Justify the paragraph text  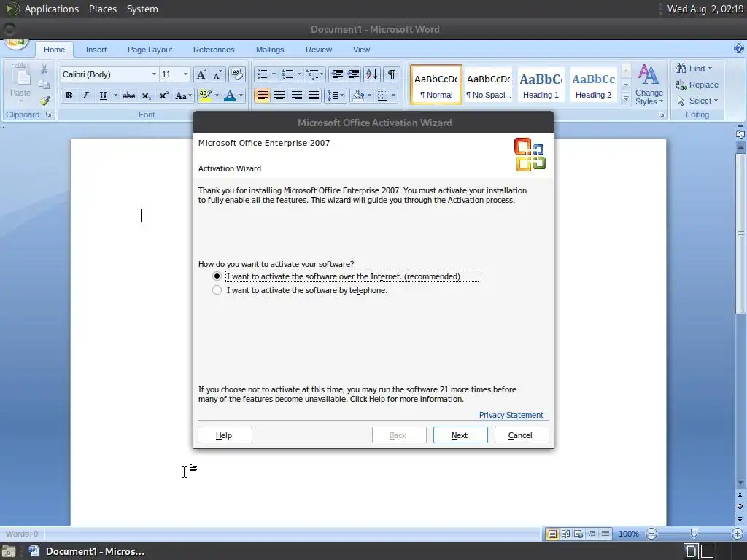pos(314,96)
